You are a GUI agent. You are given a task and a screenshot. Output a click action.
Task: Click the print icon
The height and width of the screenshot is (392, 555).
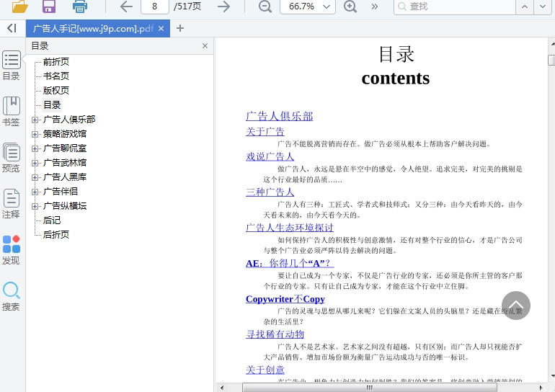click(80, 6)
